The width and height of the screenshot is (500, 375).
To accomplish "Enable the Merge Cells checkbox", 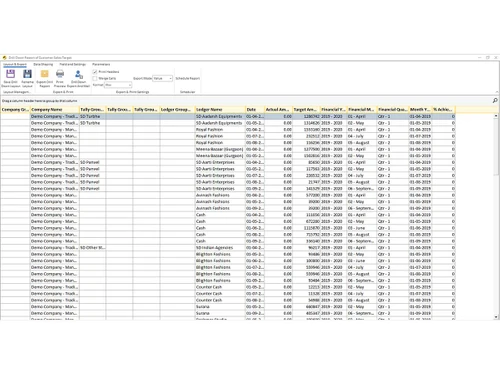I will (x=95, y=78).
